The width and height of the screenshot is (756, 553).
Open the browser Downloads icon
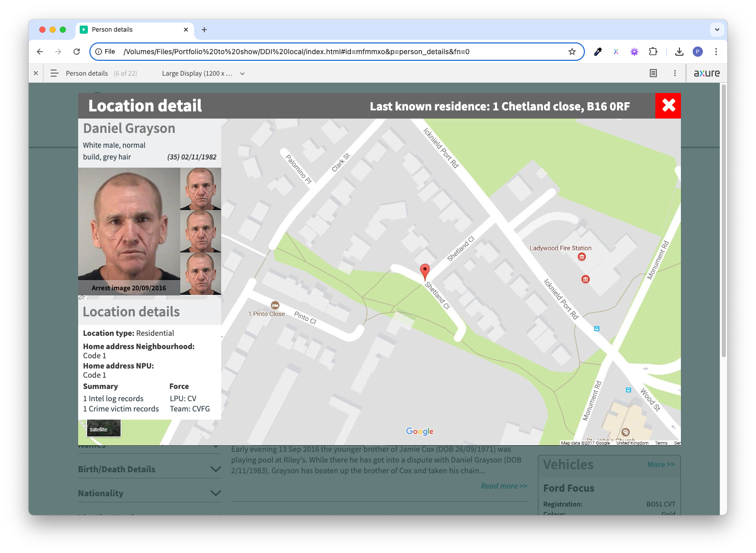679,52
